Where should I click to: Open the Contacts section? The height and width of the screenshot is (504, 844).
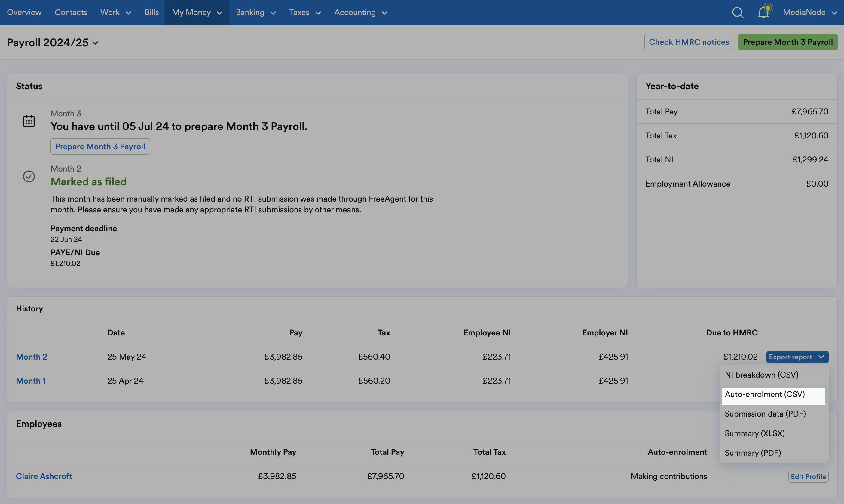coord(71,13)
